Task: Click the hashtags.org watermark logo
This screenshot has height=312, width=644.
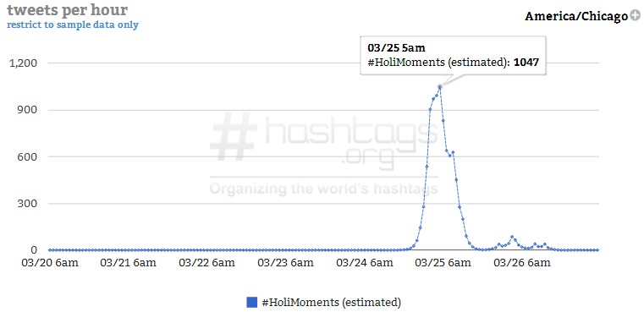Action: 324,154
